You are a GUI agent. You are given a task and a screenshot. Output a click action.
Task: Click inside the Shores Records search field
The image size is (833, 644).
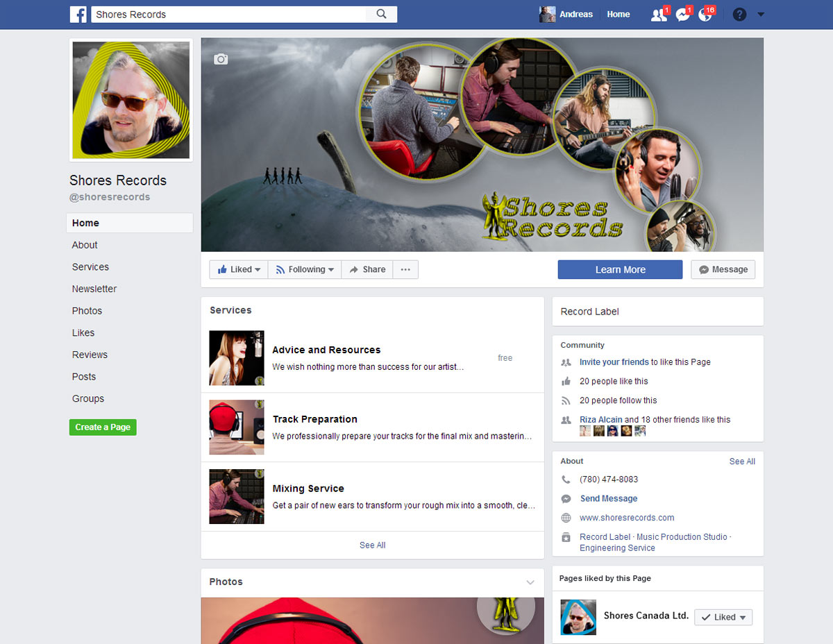228,14
